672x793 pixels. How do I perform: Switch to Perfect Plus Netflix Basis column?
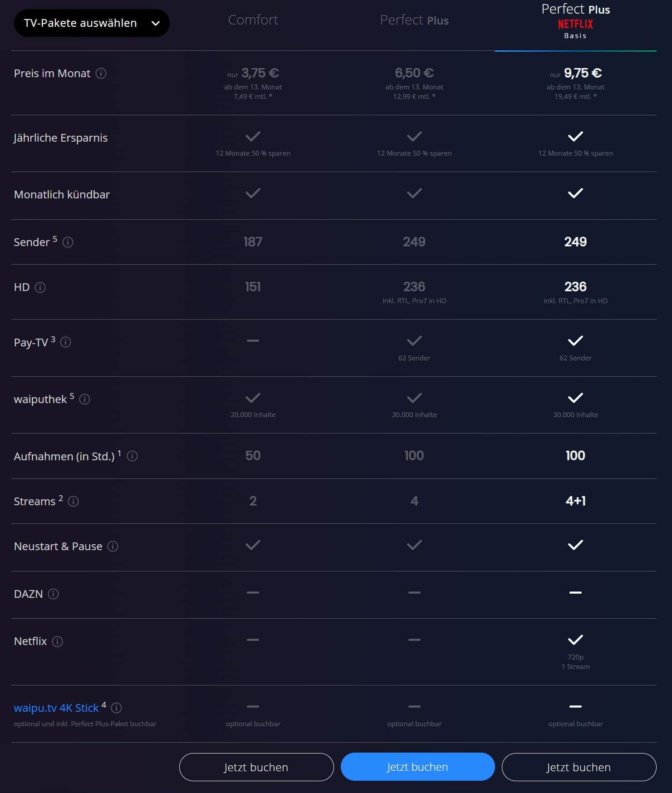click(x=575, y=21)
